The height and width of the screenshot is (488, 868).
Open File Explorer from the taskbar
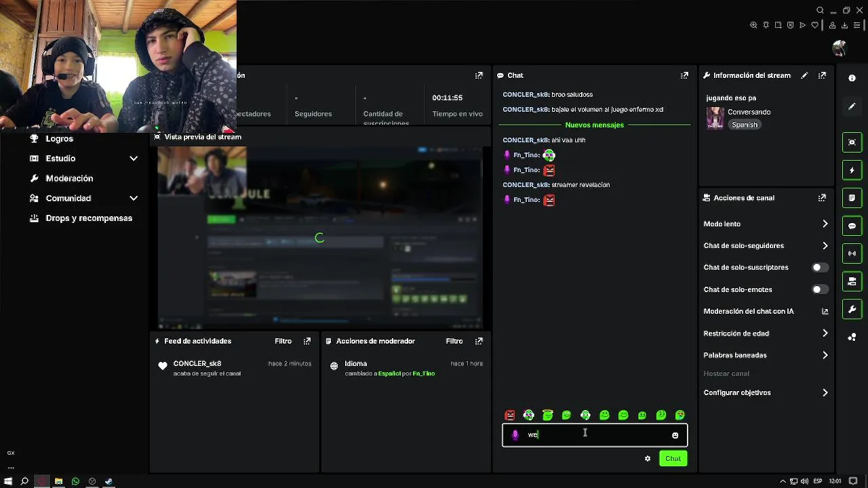coord(58,481)
